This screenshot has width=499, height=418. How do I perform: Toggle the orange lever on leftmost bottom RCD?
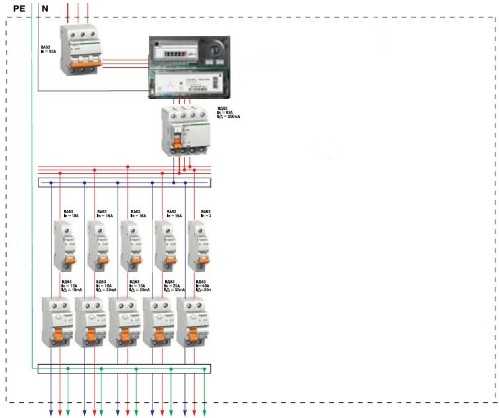click(58, 334)
